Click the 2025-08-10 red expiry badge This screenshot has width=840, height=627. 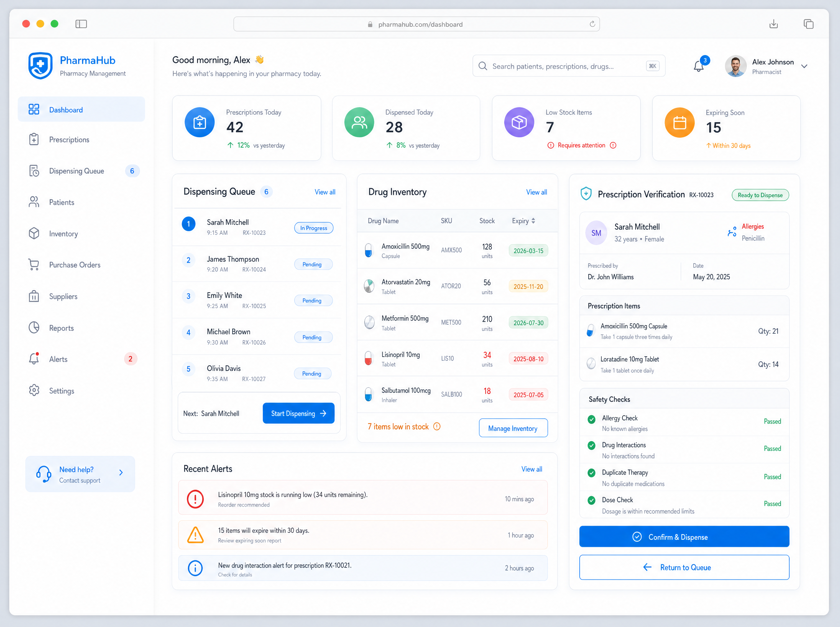click(528, 359)
